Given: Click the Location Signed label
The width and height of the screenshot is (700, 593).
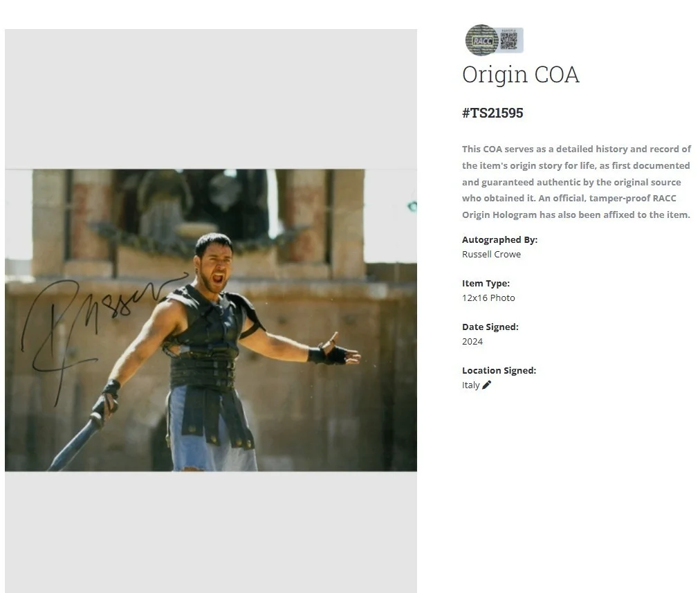Looking at the screenshot, I should [x=499, y=371].
